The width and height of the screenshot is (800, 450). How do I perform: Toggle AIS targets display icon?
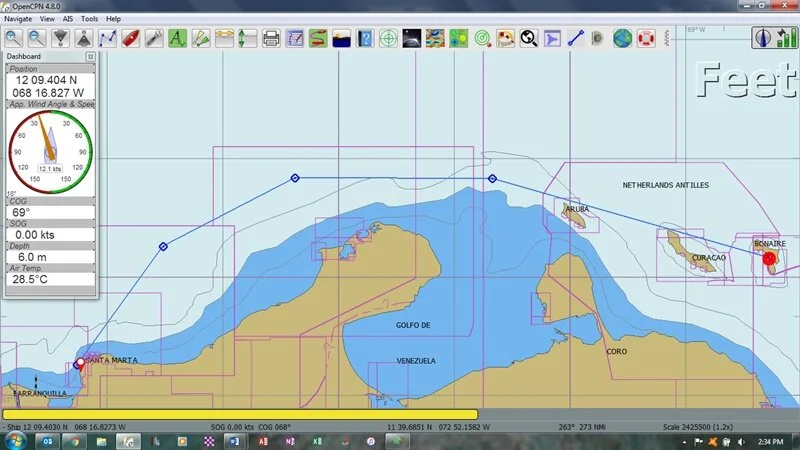(x=201, y=38)
